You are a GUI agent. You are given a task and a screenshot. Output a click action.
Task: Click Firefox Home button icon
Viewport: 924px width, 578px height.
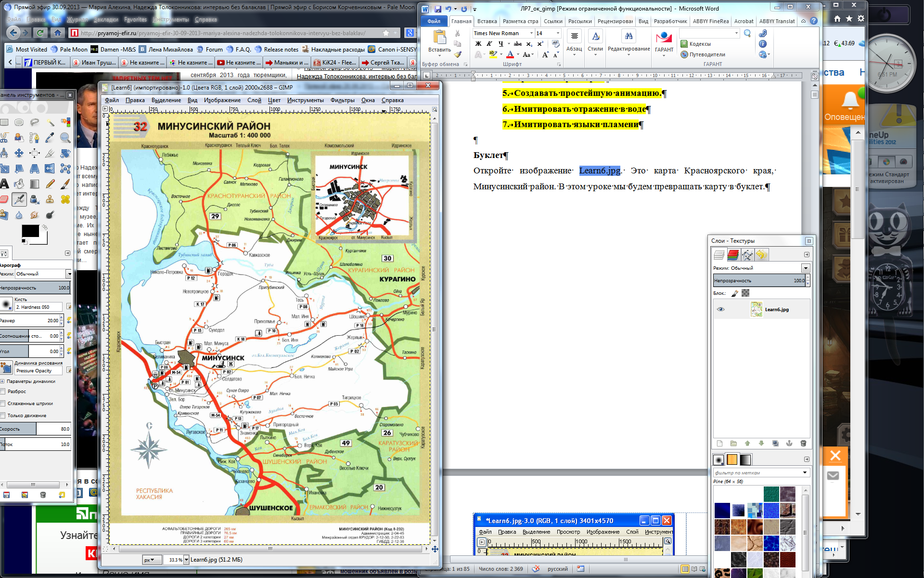tap(58, 33)
